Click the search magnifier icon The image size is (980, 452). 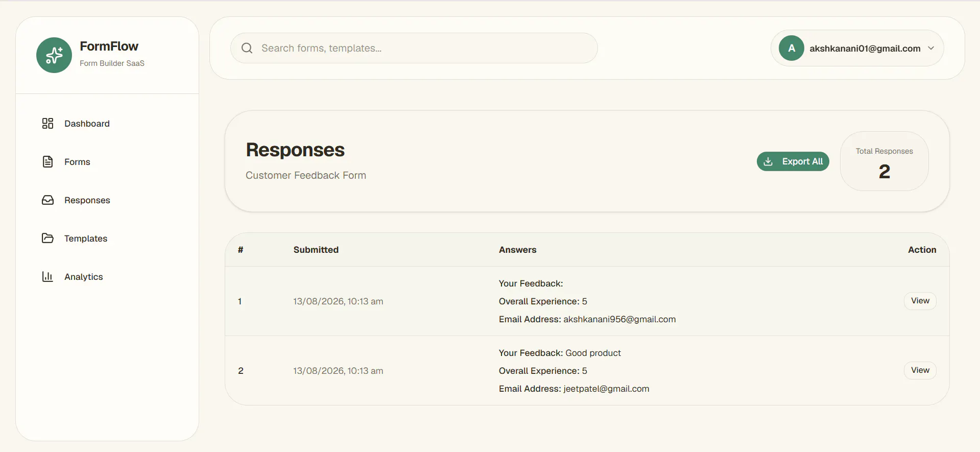click(247, 48)
